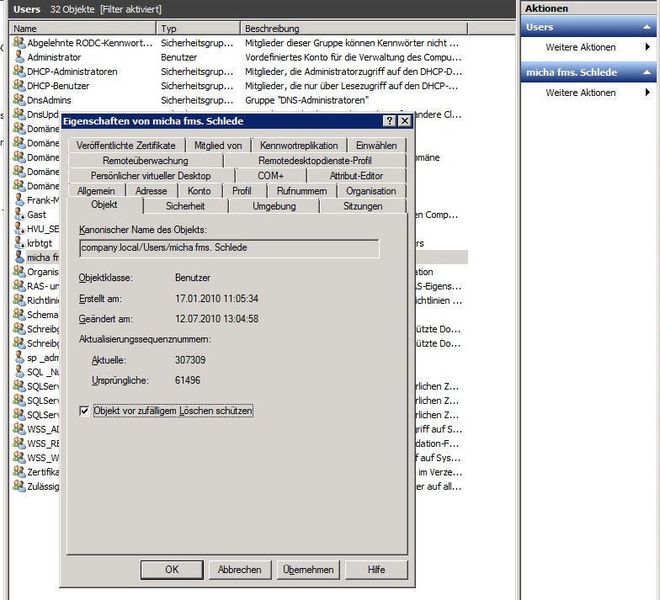Click the WSS_AD group icon

click(19, 429)
